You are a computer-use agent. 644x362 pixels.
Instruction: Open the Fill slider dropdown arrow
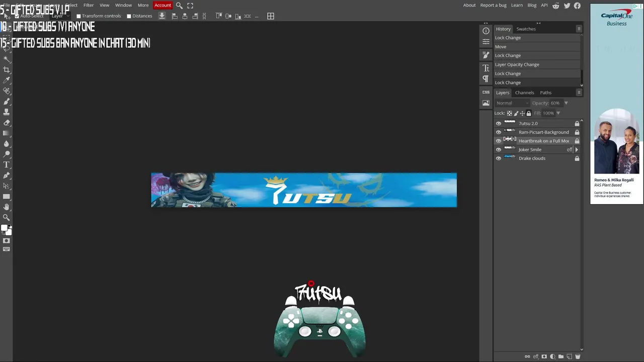[x=558, y=113]
